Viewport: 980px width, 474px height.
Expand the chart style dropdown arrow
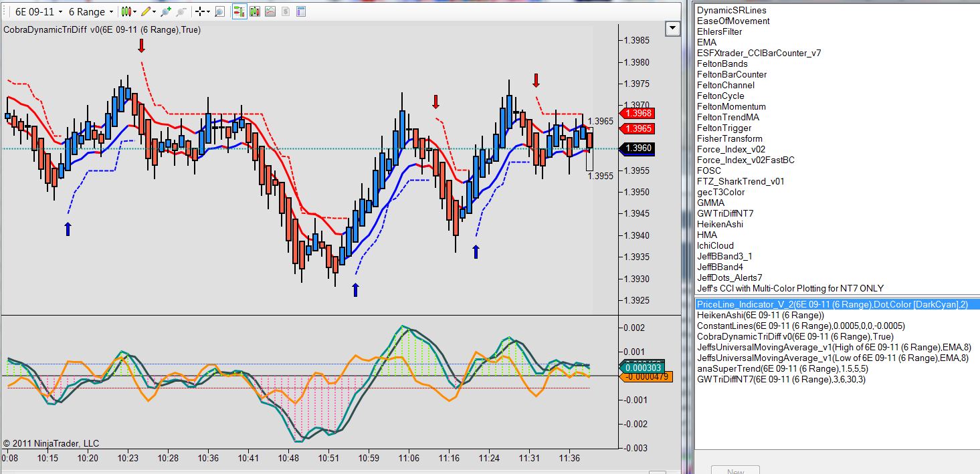134,11
